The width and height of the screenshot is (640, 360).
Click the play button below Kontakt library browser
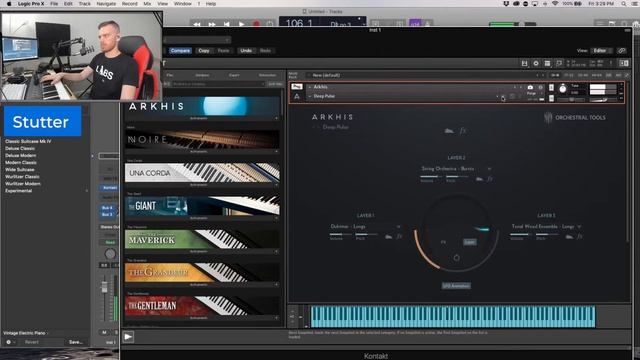pyautogui.click(x=128, y=337)
